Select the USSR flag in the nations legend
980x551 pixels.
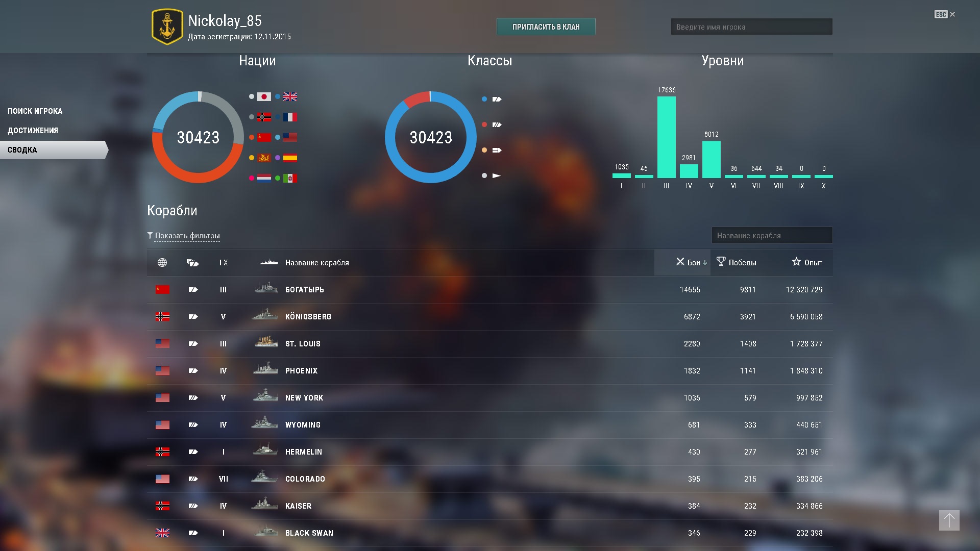tap(264, 137)
